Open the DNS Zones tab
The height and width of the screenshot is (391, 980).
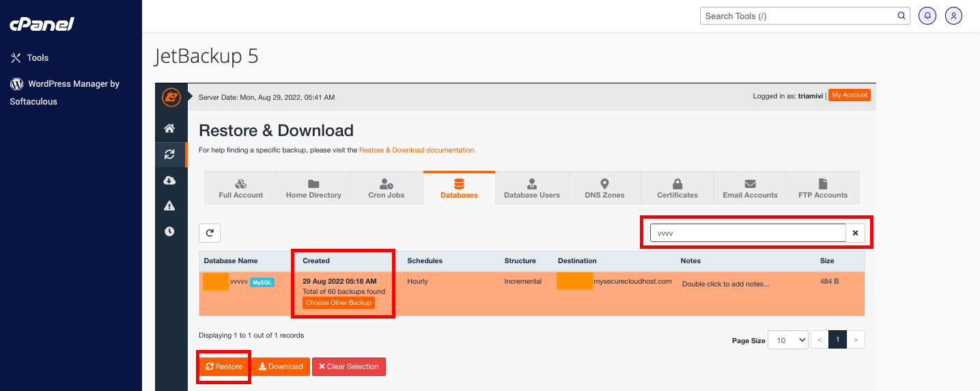(x=604, y=188)
